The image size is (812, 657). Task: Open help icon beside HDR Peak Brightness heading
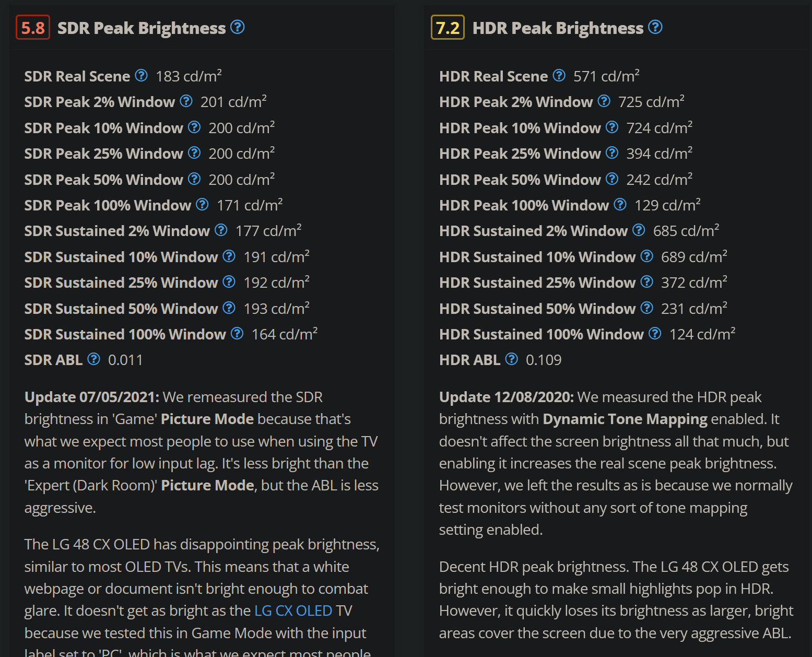click(x=655, y=27)
